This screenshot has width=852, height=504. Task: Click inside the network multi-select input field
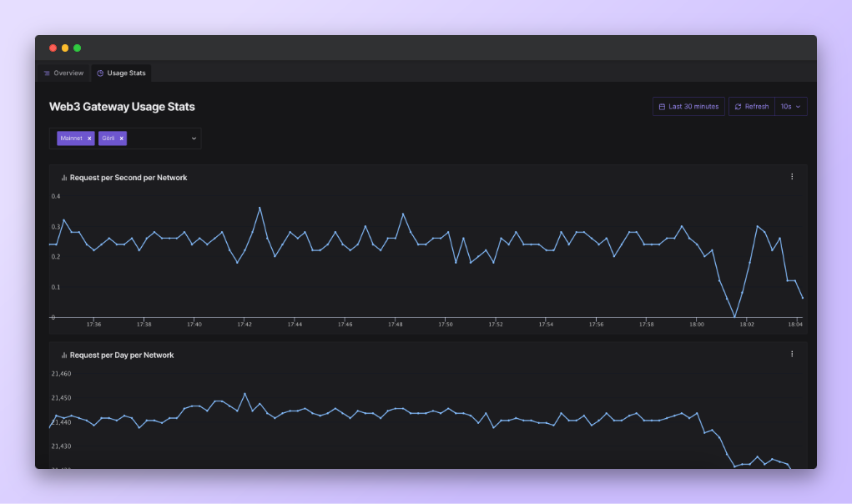point(157,139)
